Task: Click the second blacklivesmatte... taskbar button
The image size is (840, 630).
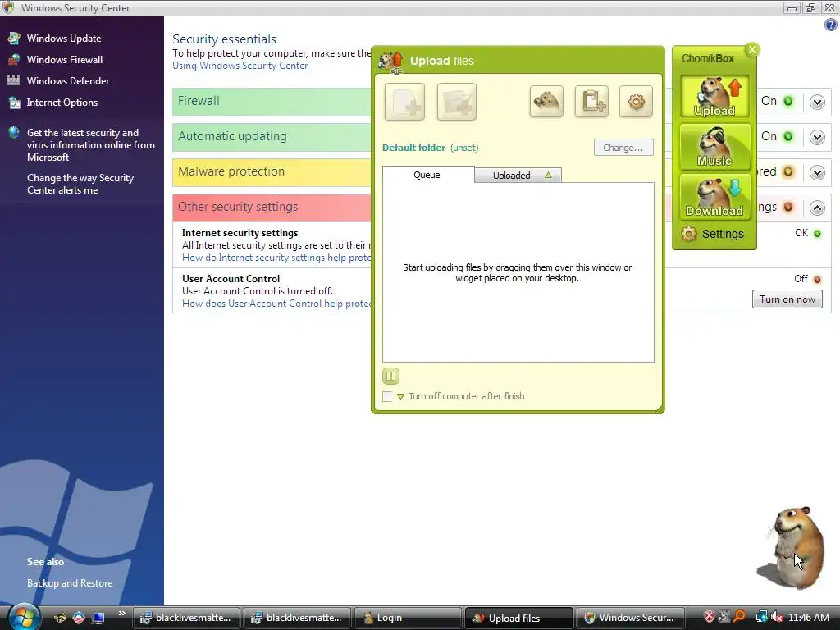Action: pyautogui.click(x=297, y=618)
